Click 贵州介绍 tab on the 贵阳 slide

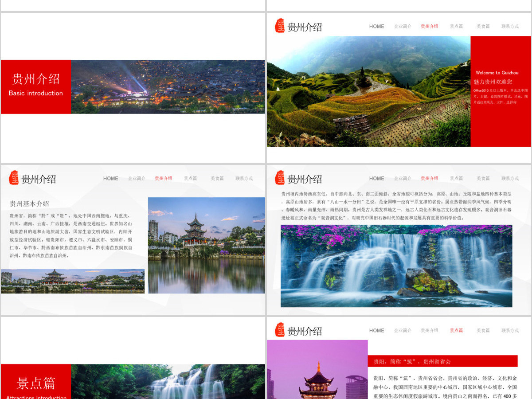coord(430,330)
